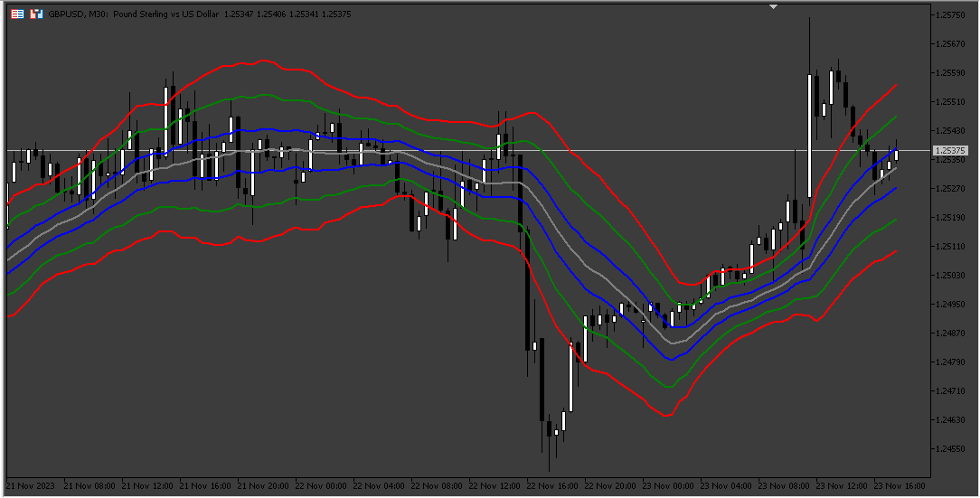Screen dimensions: 980x498
Task: Click the 22 Nov 12:00 time label
Action: point(495,486)
